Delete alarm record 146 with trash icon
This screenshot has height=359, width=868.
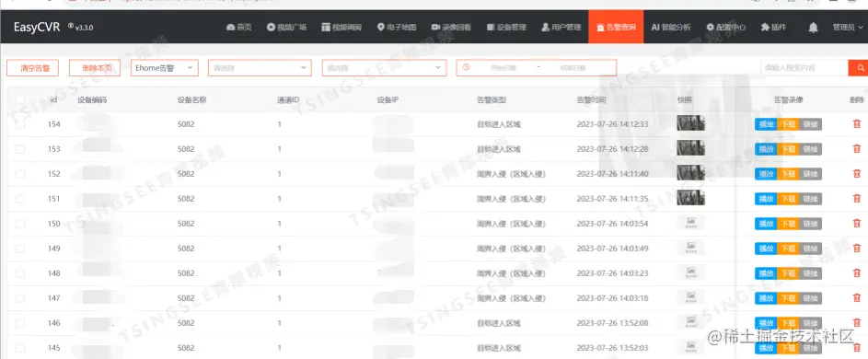(856, 323)
